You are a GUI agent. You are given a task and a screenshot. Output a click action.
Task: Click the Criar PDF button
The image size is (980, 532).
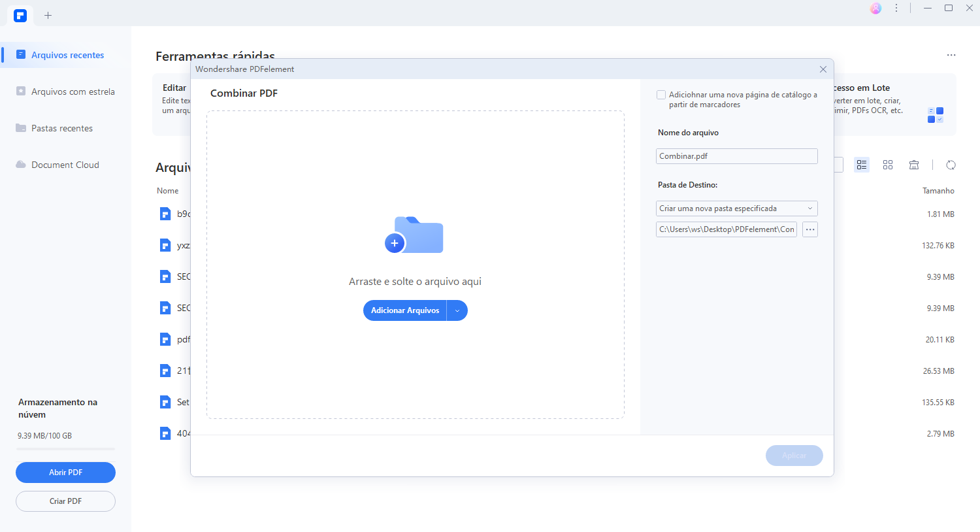tap(65, 501)
